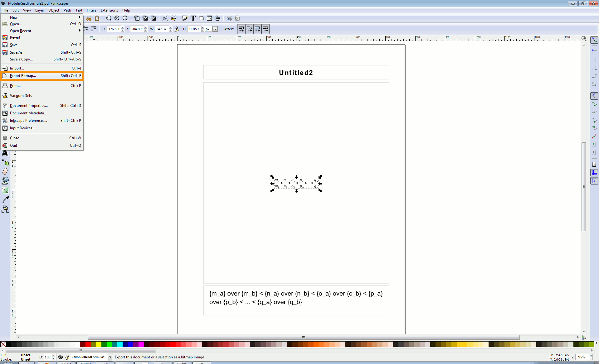Click the Align and Distribute icon

(x=217, y=18)
